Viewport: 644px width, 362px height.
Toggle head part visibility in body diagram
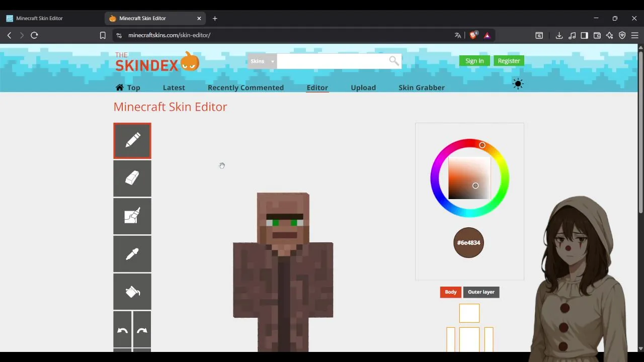(469, 313)
